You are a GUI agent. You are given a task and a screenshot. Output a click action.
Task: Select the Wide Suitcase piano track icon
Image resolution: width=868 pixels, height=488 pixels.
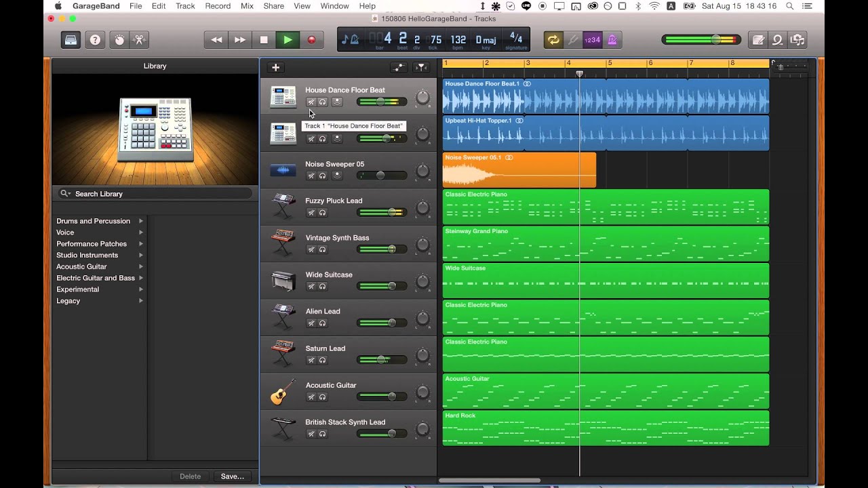(x=283, y=280)
